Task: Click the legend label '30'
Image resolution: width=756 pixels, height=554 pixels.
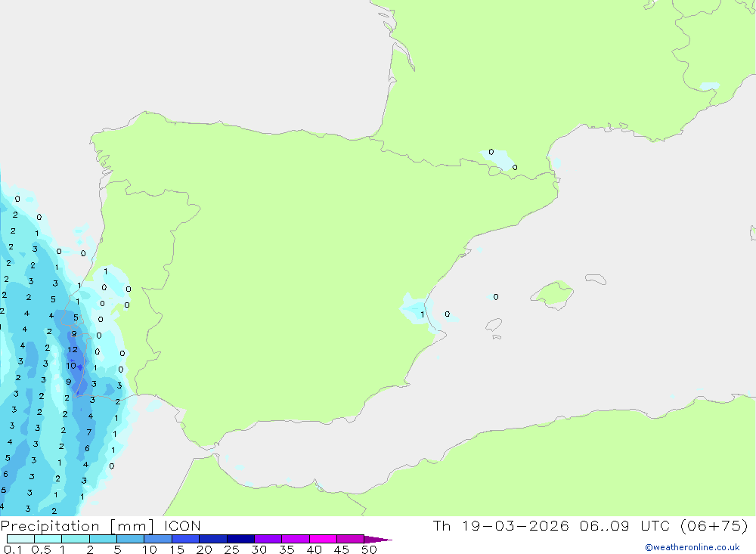Action: [259, 549]
